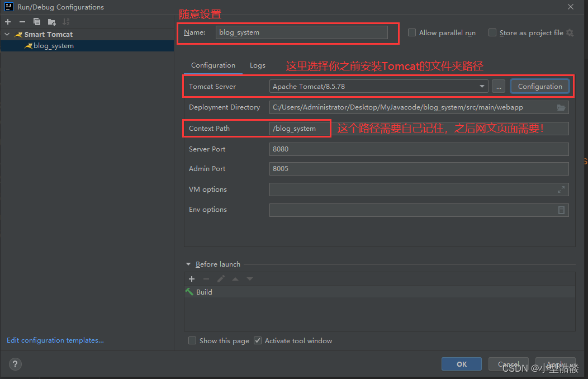Click the Server Port field
The height and width of the screenshot is (379, 588).
(419, 149)
